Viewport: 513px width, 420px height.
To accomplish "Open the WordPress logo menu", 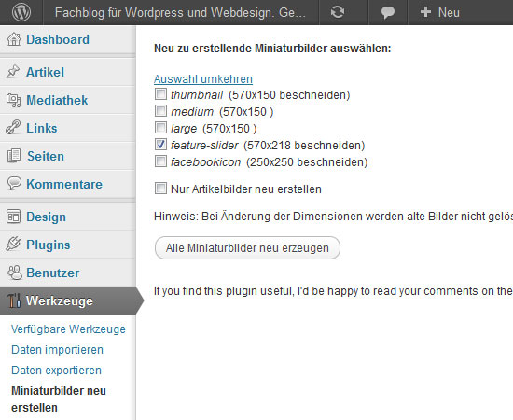I will [21, 12].
